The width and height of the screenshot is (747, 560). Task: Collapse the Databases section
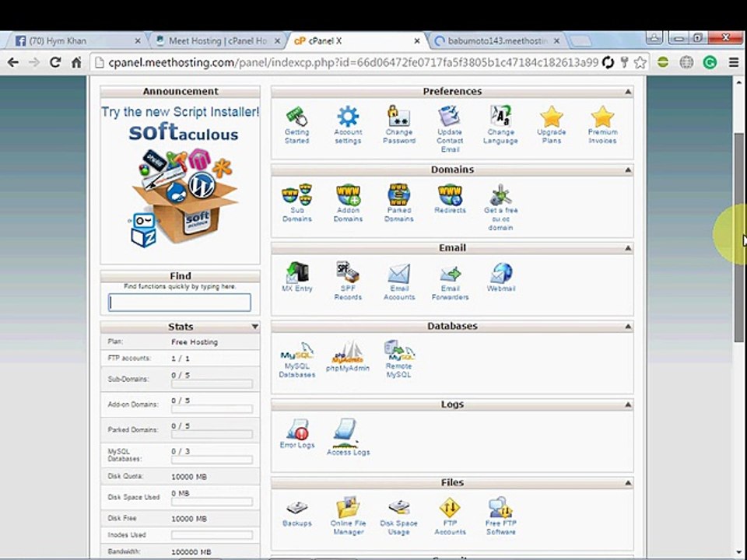(x=627, y=326)
